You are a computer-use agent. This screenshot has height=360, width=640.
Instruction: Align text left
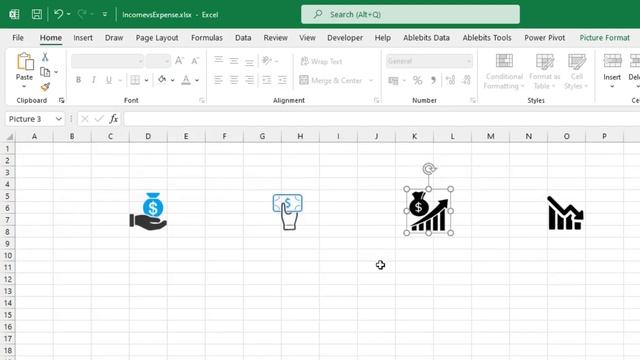(x=218, y=80)
